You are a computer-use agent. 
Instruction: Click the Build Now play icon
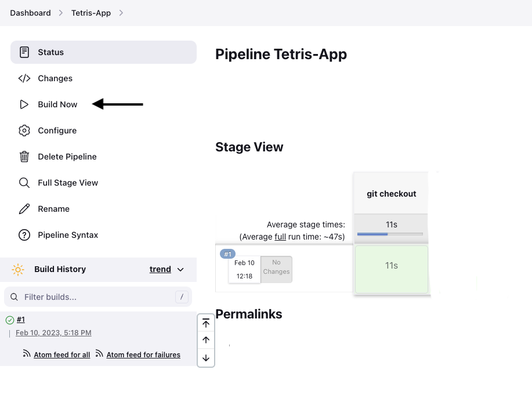pyautogui.click(x=24, y=104)
